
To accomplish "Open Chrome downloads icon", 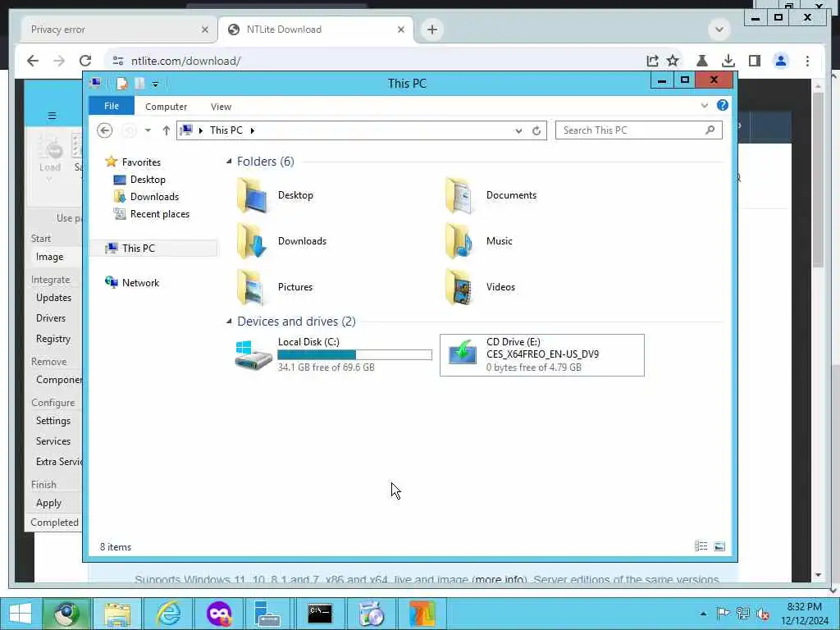I will (x=728, y=61).
